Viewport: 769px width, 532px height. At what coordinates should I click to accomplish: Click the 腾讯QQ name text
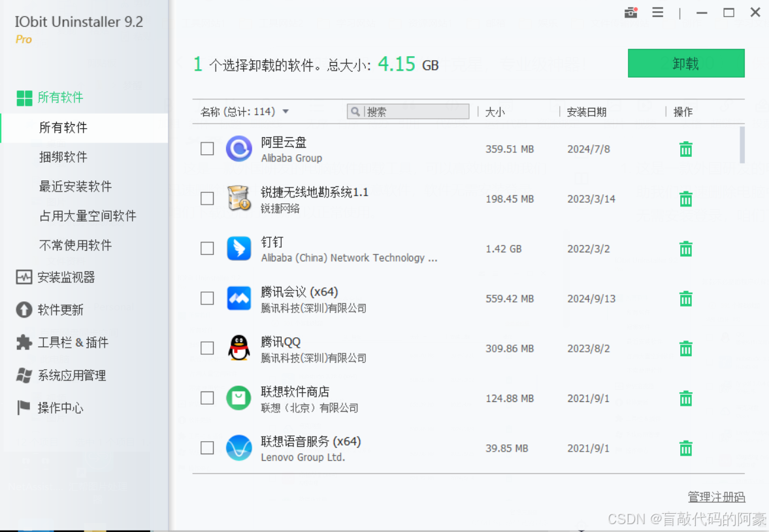(x=280, y=342)
